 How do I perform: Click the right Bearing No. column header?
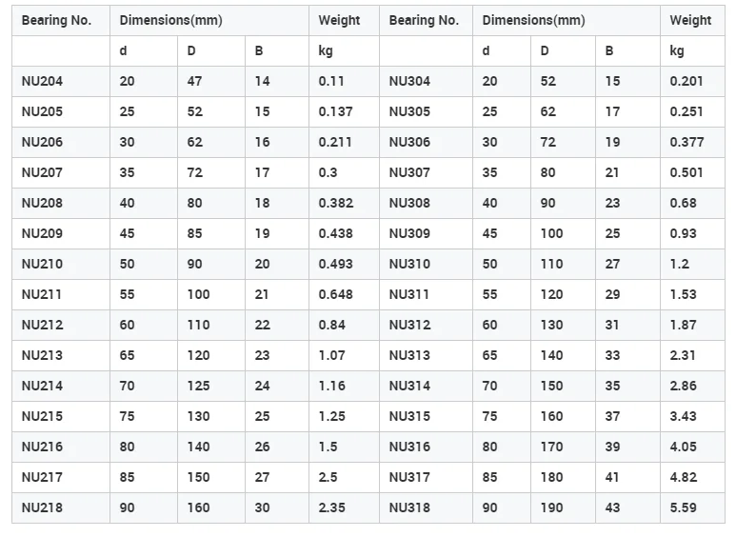click(x=424, y=21)
